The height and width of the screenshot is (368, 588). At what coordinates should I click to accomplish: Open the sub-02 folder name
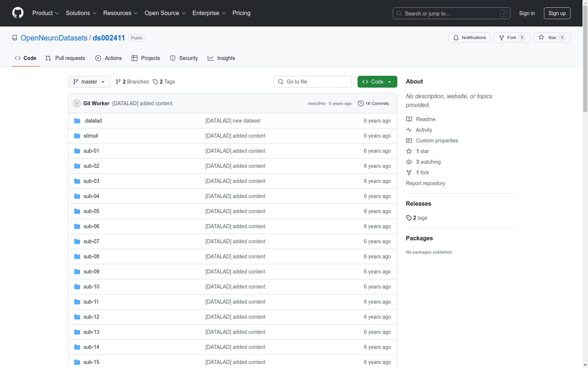click(x=91, y=166)
